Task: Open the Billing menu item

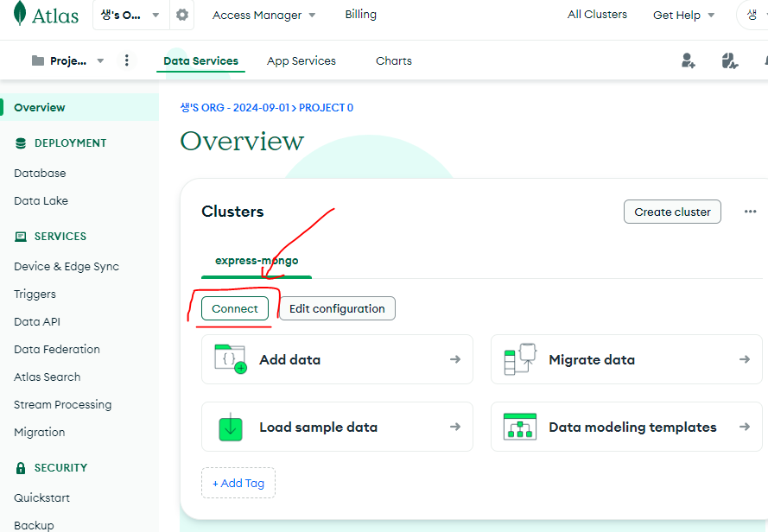Action: click(x=360, y=15)
